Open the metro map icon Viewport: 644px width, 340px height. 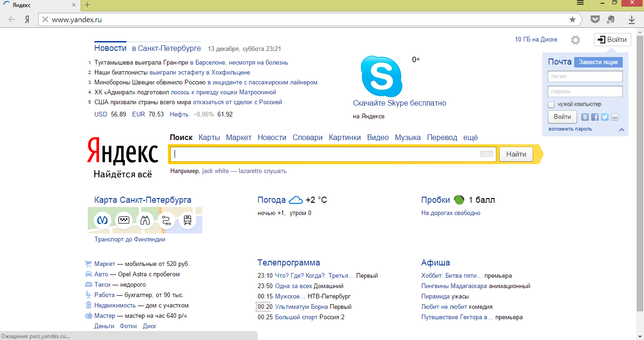102,220
